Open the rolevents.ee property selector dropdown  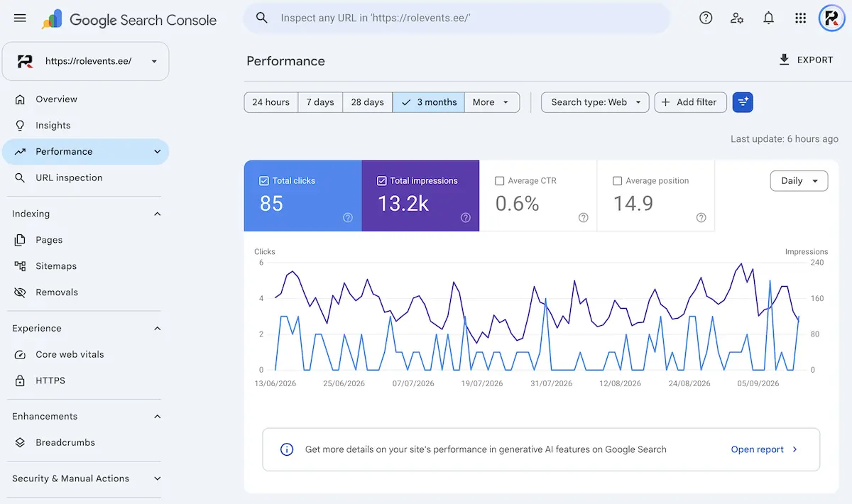(86, 61)
